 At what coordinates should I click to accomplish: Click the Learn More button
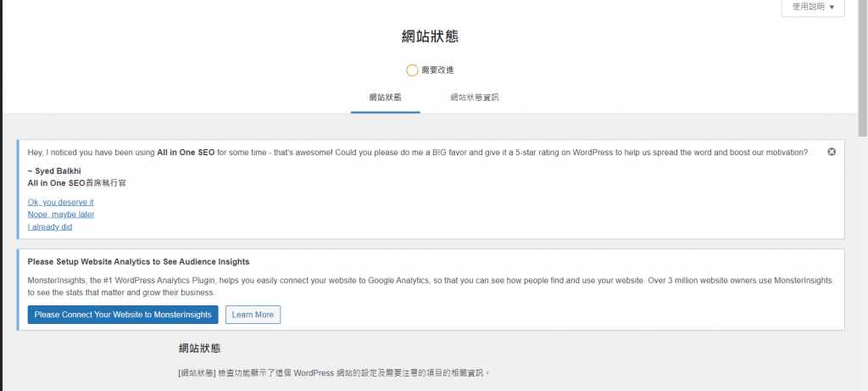tap(253, 315)
